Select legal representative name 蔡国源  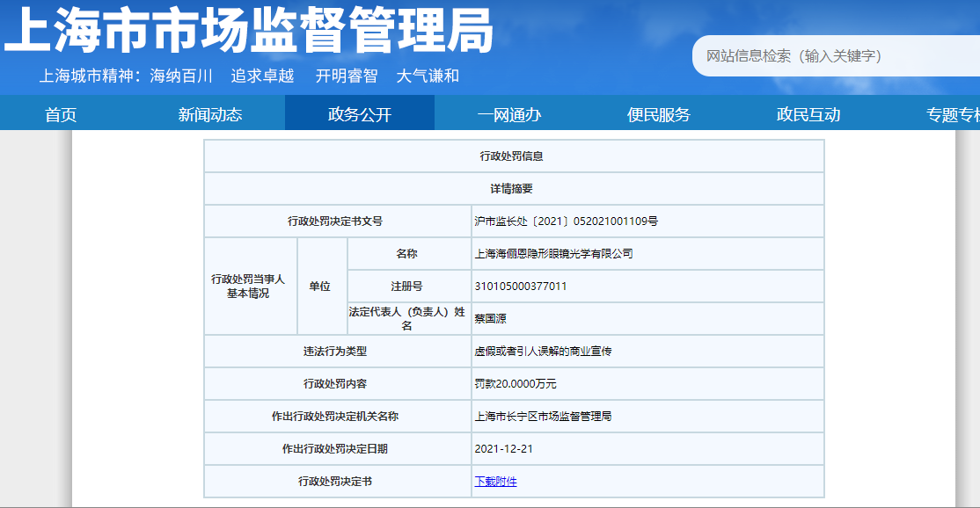pyautogui.click(x=491, y=319)
